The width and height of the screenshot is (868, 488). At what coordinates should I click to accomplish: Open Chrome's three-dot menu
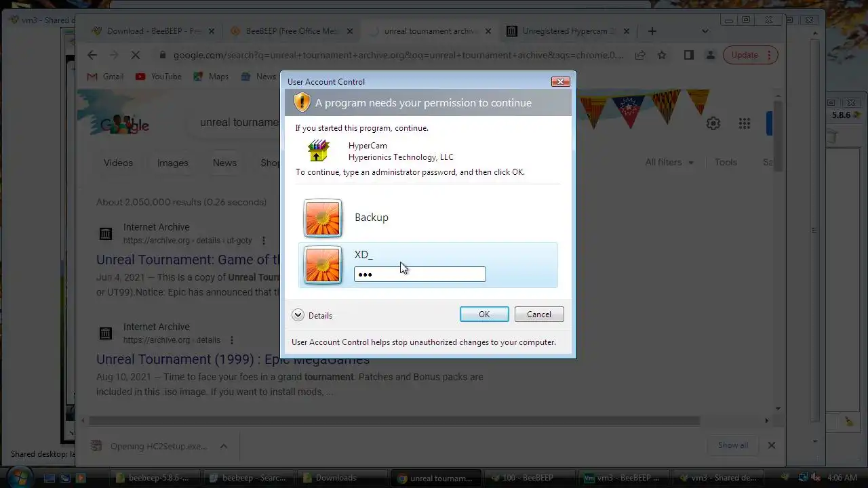(770, 55)
